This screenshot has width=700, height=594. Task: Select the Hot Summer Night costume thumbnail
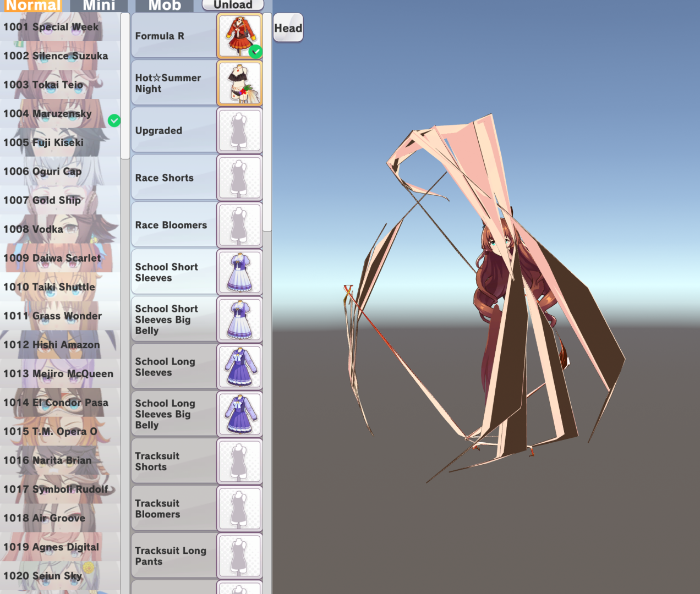pos(239,83)
